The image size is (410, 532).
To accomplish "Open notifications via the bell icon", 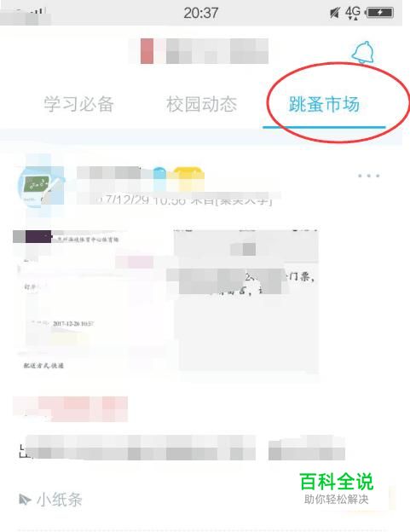I will (x=363, y=52).
